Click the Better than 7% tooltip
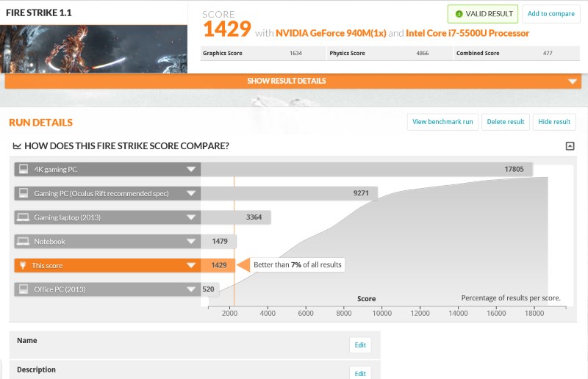 pos(298,264)
